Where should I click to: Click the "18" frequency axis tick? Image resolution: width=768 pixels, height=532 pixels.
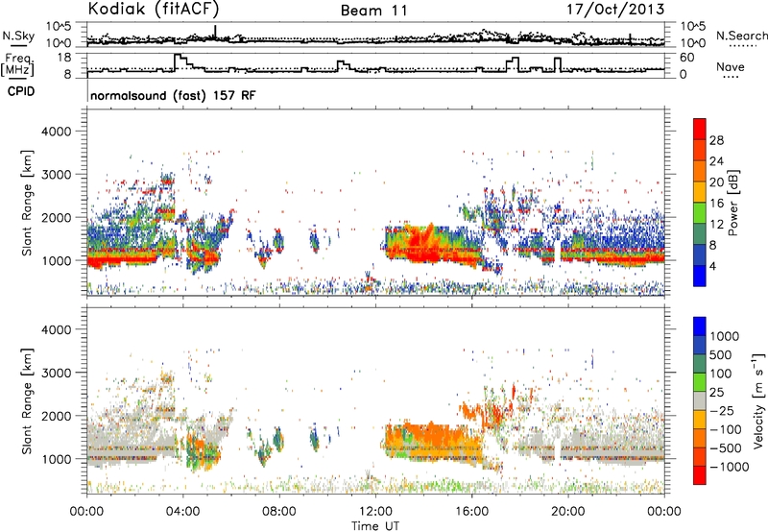[x=65, y=58]
